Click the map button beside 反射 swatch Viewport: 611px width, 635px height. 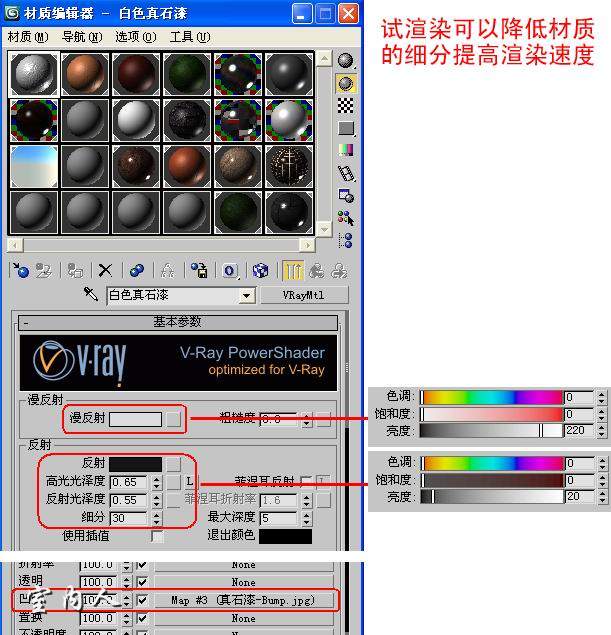174,464
